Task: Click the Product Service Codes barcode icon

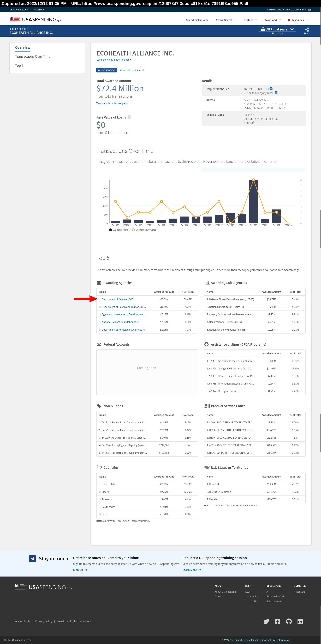Action: point(207,406)
